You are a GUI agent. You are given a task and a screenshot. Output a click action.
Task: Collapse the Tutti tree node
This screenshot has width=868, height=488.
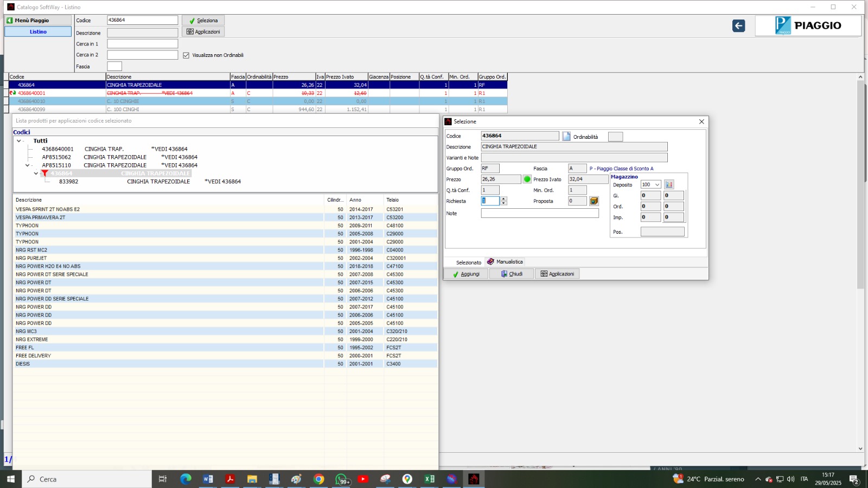[19, 141]
